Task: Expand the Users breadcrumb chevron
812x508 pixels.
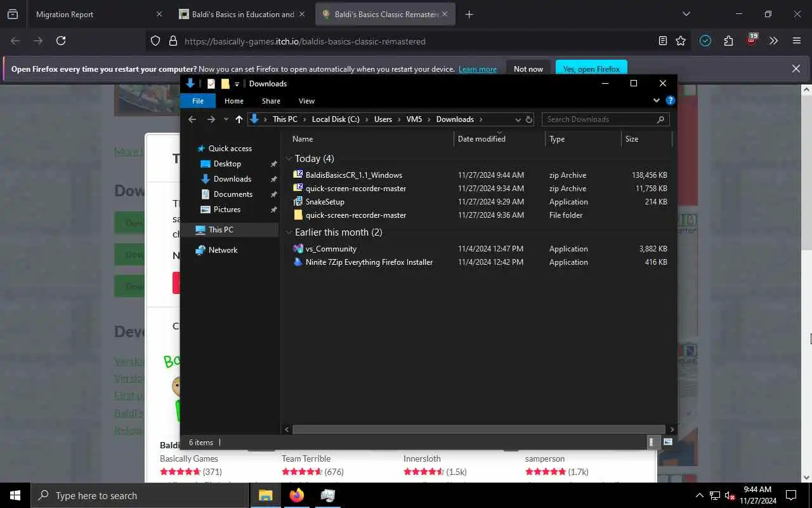Action: point(399,119)
